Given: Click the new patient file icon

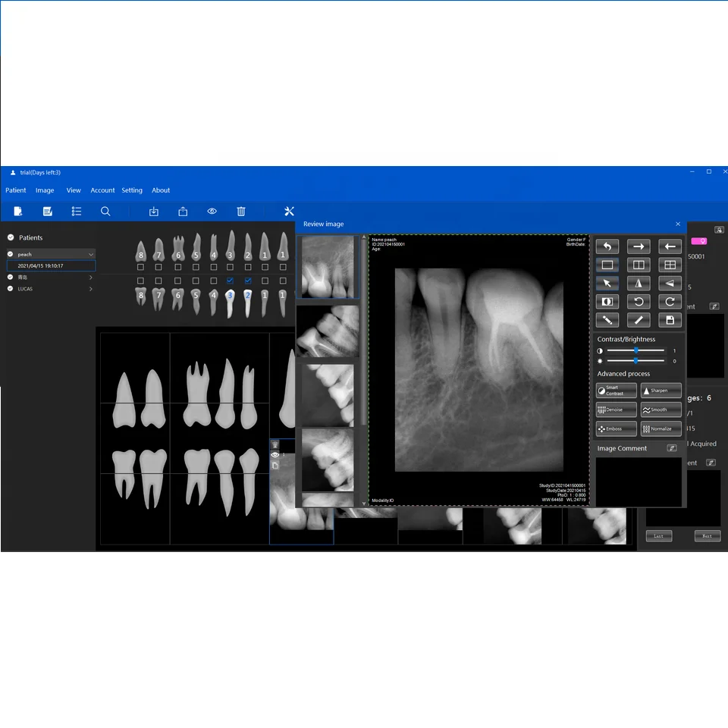Looking at the screenshot, I should point(17,212).
